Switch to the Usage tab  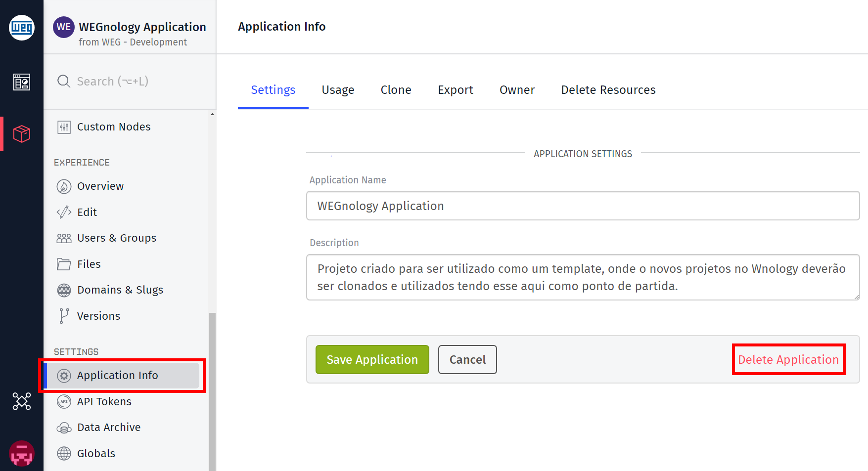[x=338, y=90]
